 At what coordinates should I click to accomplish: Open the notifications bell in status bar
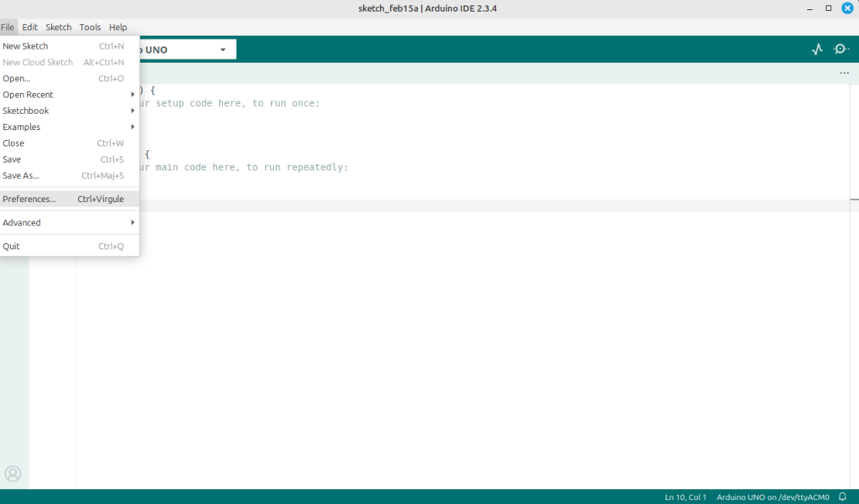[842, 497]
